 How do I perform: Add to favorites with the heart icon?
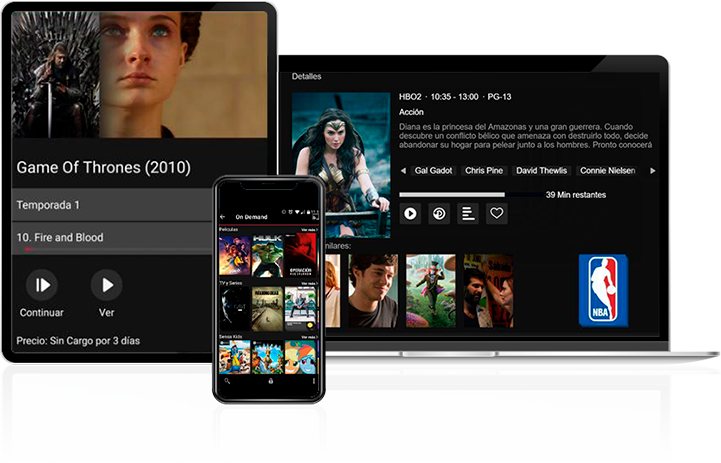click(497, 214)
